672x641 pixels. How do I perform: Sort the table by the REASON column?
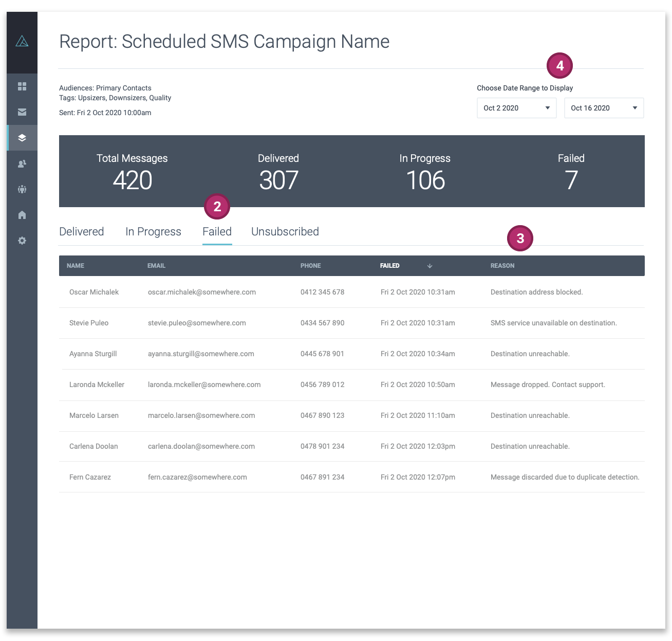[x=502, y=266]
